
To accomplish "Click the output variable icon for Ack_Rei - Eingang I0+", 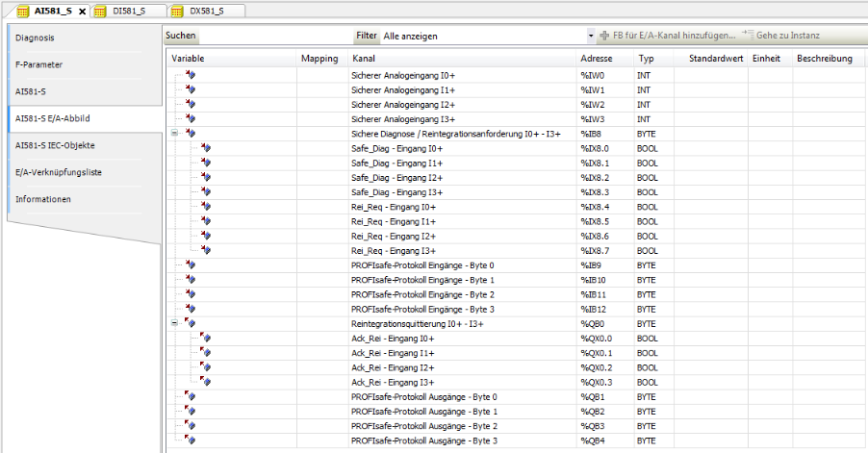I will pyautogui.click(x=205, y=339).
